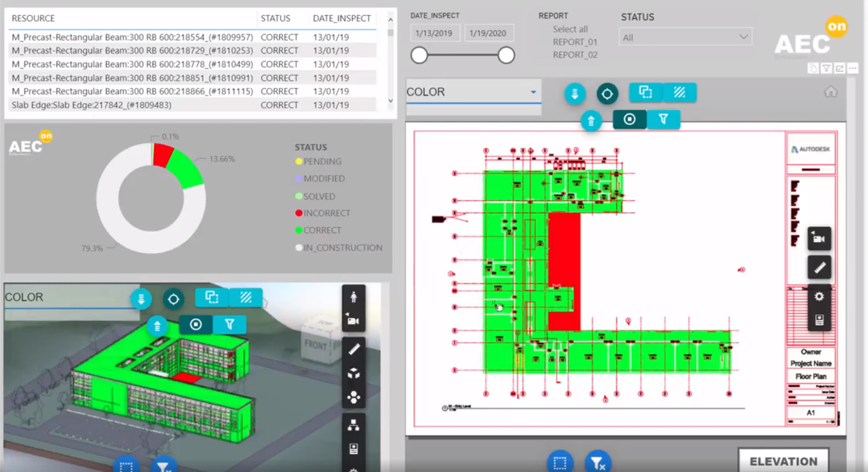Click the circle-dot button in the 3D viewer
The width and height of the screenshot is (868, 472).
click(x=195, y=325)
